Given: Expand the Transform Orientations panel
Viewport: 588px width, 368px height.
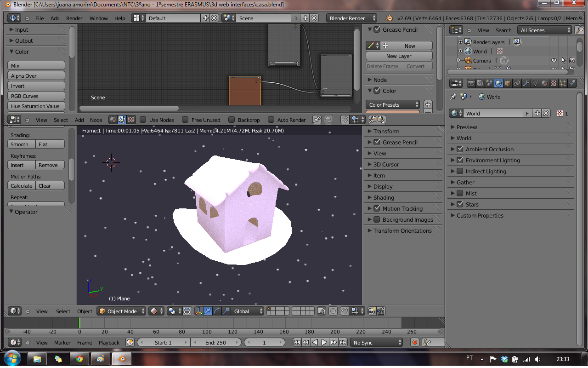Looking at the screenshot, I should pos(402,230).
